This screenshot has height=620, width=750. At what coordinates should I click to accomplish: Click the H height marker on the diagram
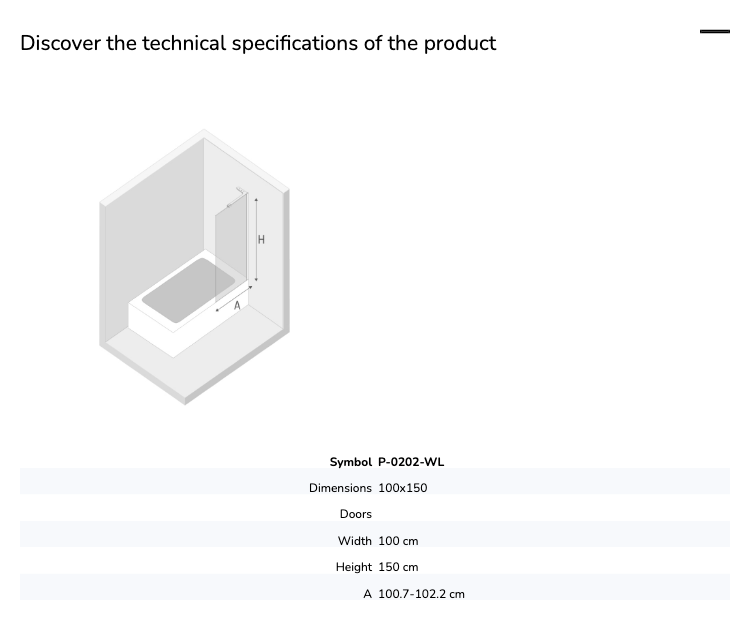point(261,239)
